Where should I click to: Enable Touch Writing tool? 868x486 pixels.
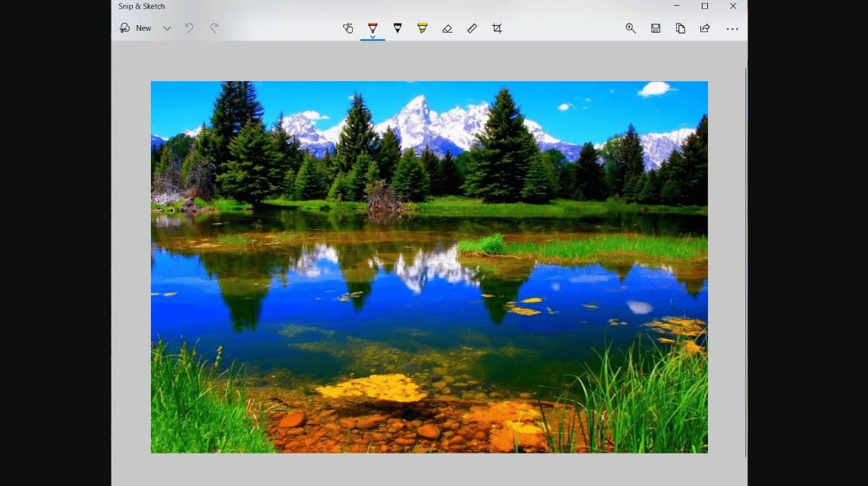tap(348, 28)
